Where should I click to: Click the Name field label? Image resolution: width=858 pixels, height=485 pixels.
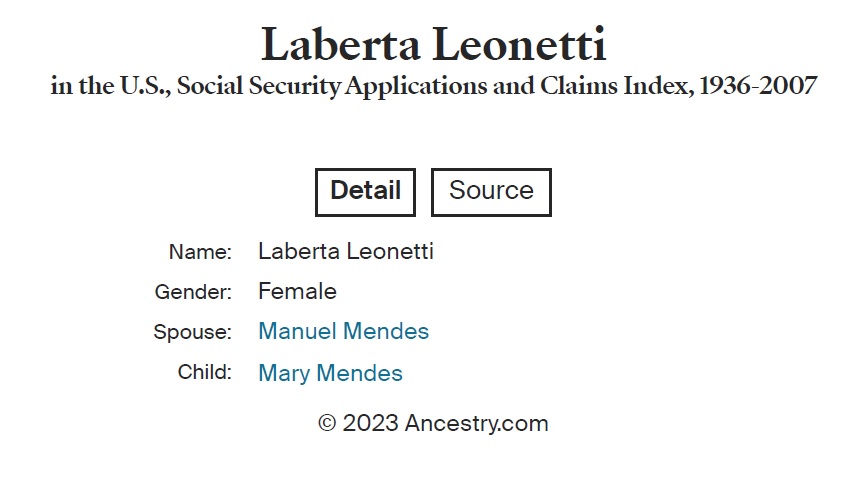point(200,252)
